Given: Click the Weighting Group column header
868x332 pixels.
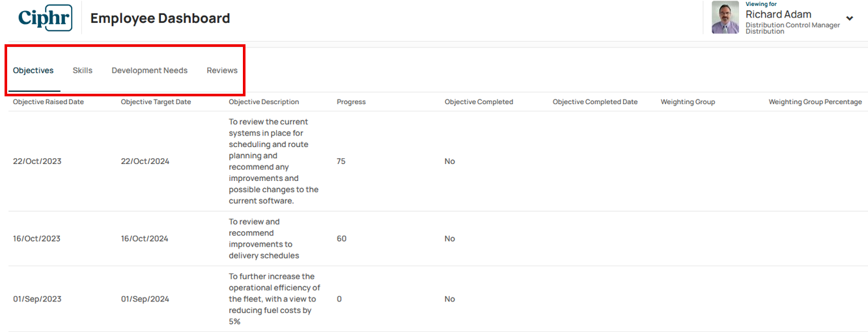Looking at the screenshot, I should [688, 102].
